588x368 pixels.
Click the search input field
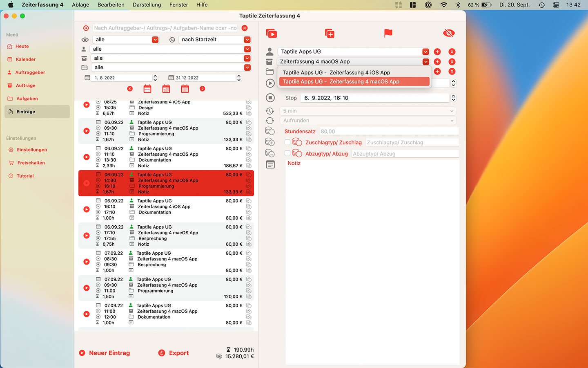coord(165,28)
